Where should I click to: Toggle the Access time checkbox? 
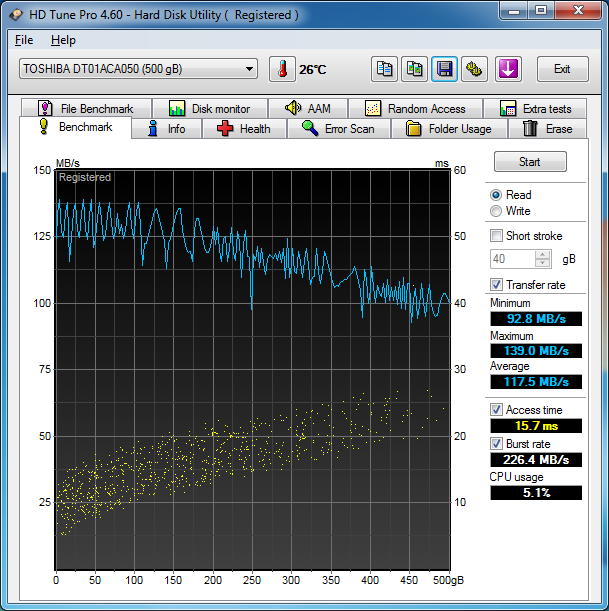coord(496,410)
